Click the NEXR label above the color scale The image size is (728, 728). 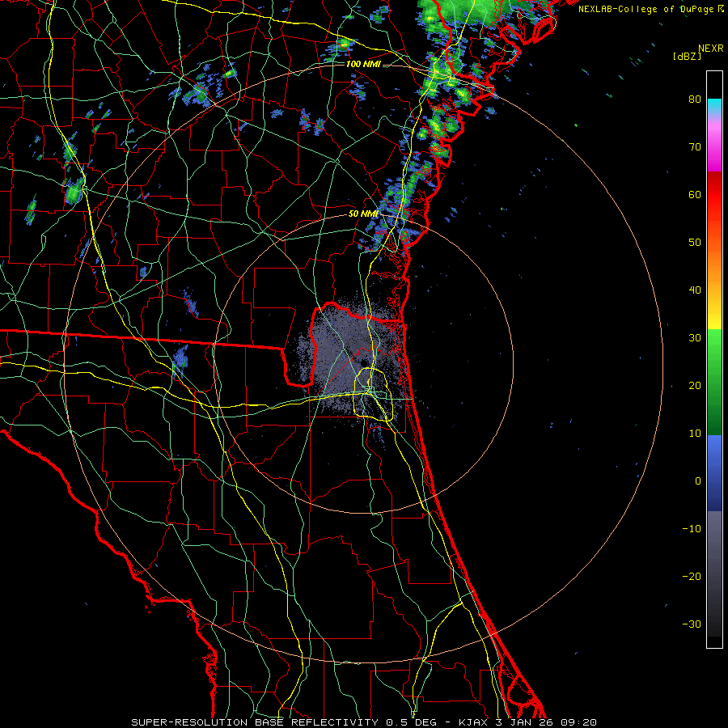711,49
